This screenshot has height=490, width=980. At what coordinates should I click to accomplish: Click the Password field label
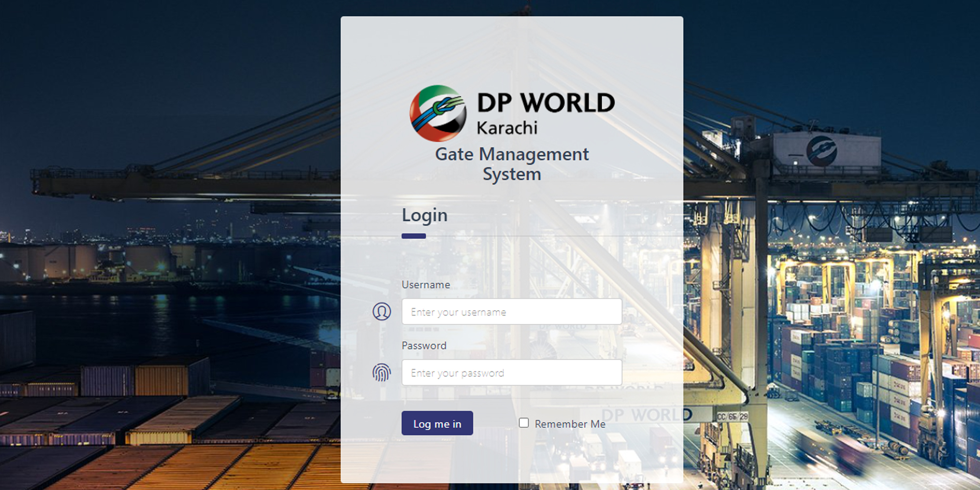(424, 345)
